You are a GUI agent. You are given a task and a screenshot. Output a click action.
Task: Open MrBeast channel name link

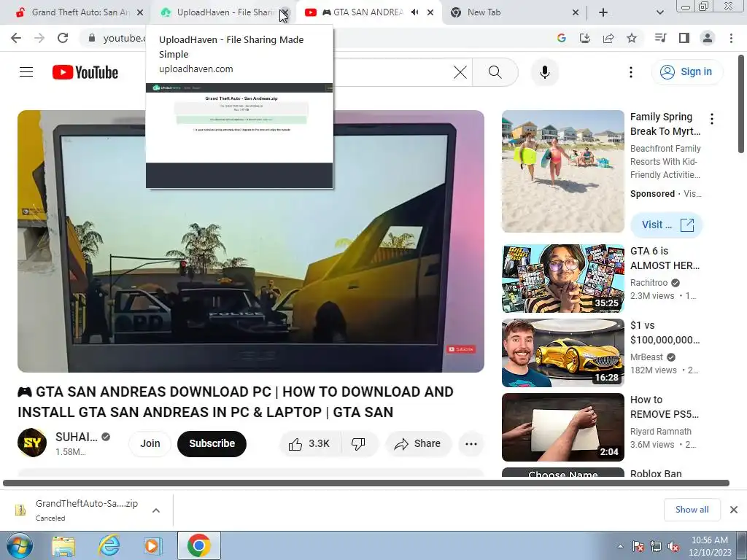(646, 357)
